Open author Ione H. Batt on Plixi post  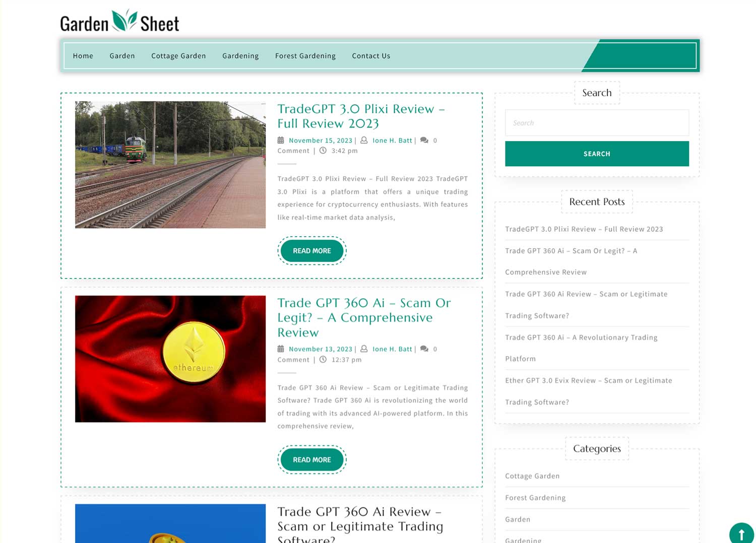coord(392,141)
